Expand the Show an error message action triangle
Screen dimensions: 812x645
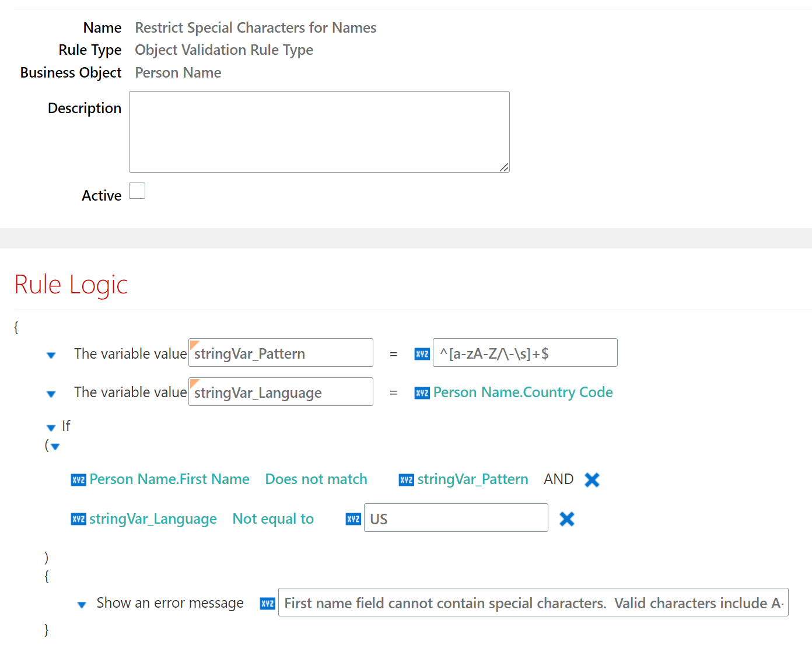[x=82, y=605]
